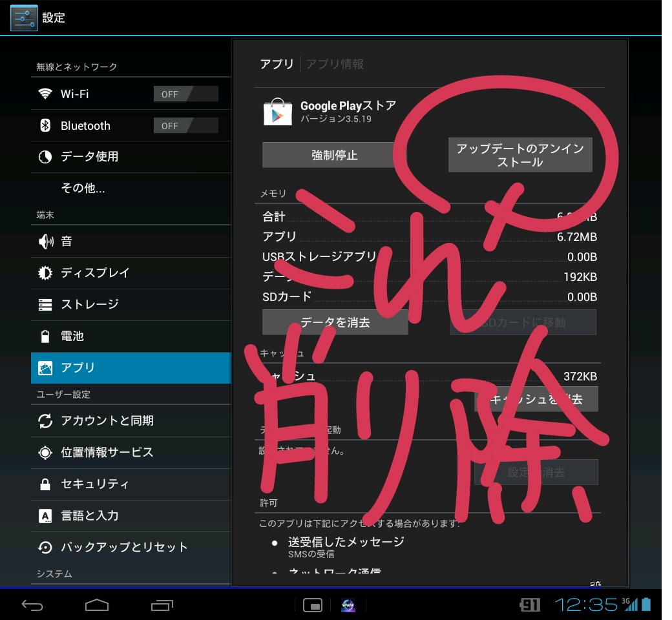The height and width of the screenshot is (620, 672).
Task: Tap the バージョン3.5.19 version text
Action: coord(336,119)
